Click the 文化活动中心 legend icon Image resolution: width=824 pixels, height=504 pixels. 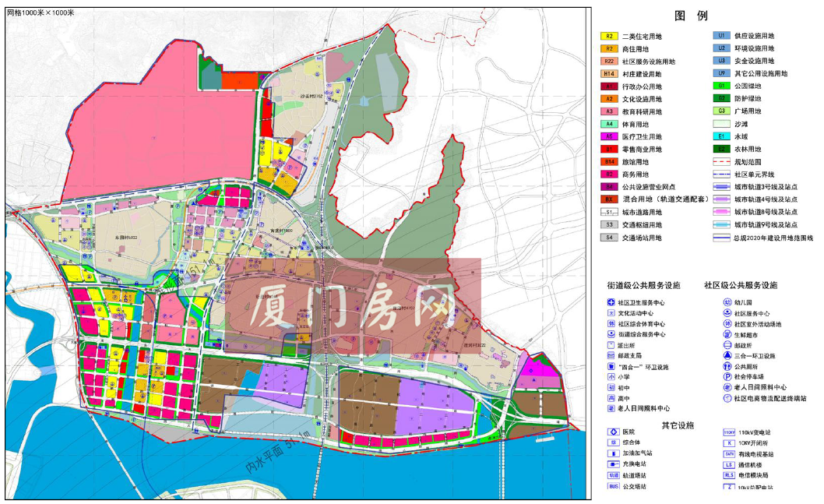point(611,312)
